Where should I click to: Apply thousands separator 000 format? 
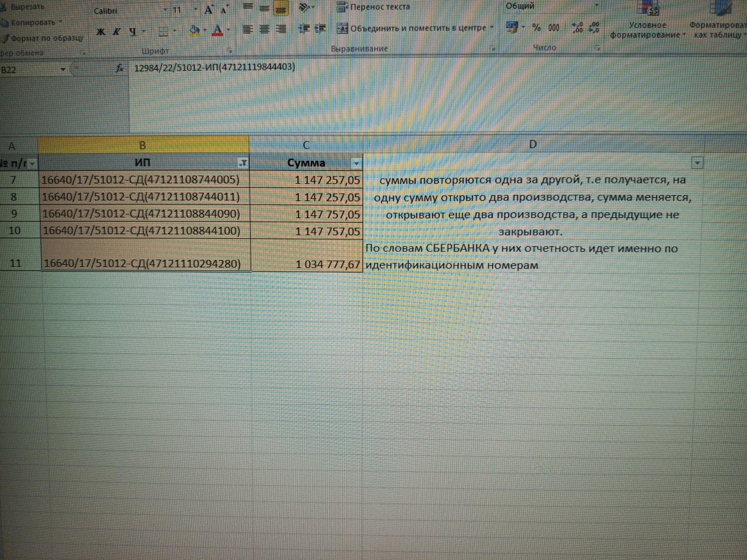(x=554, y=27)
